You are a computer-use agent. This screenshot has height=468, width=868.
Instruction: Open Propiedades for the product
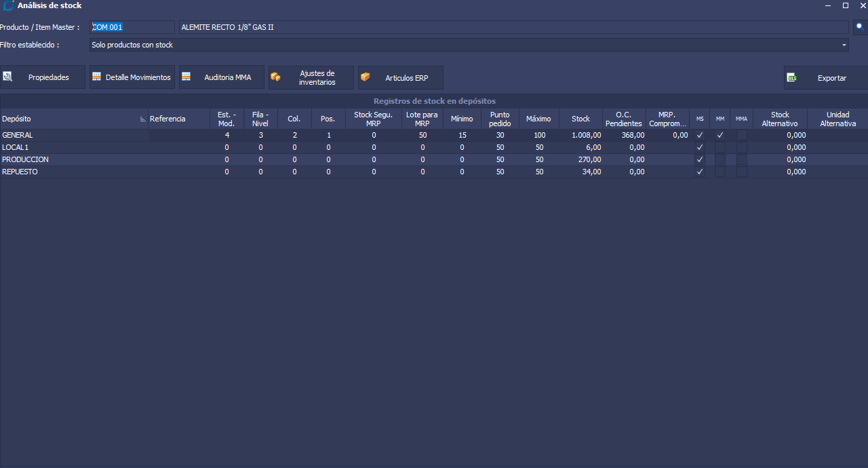pyautogui.click(x=43, y=77)
